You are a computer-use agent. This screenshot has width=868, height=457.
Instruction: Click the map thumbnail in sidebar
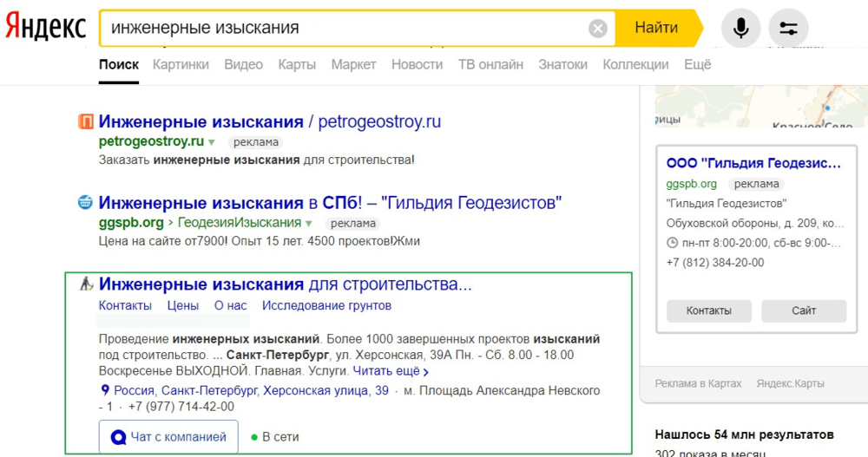(762, 106)
